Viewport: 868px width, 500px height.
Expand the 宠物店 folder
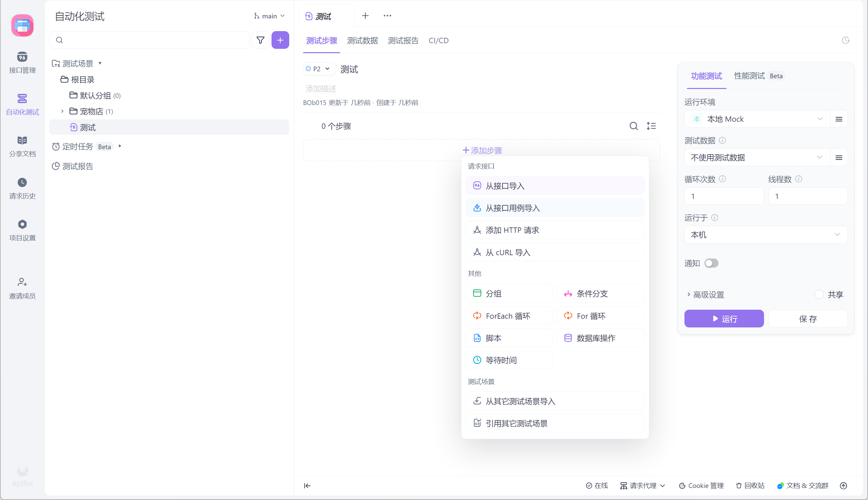63,111
